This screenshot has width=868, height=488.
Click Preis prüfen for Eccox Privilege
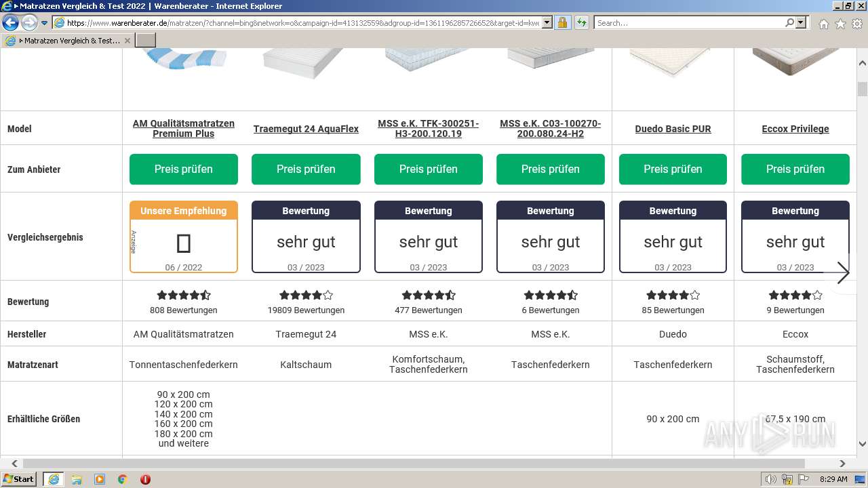(x=795, y=169)
